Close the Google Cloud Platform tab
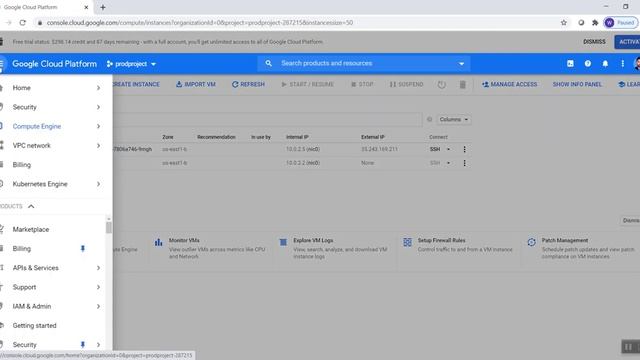640x360 pixels. click(x=86, y=7)
